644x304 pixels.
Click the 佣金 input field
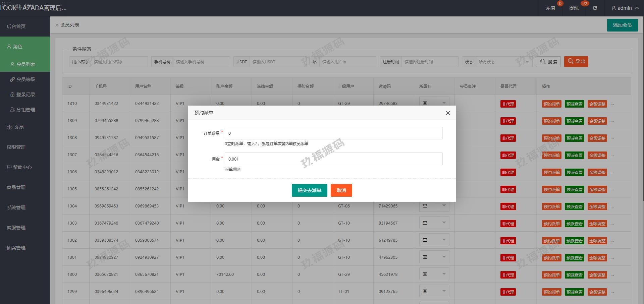coord(333,159)
